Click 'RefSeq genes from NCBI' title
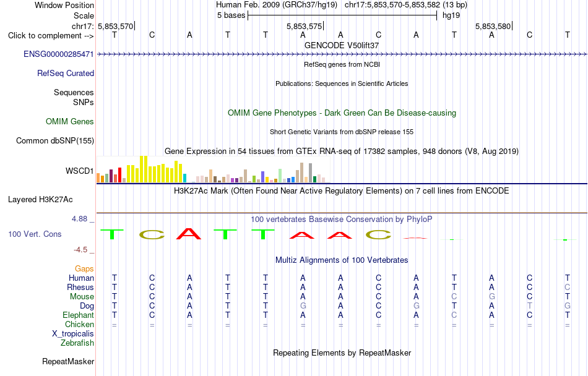 click(342, 64)
